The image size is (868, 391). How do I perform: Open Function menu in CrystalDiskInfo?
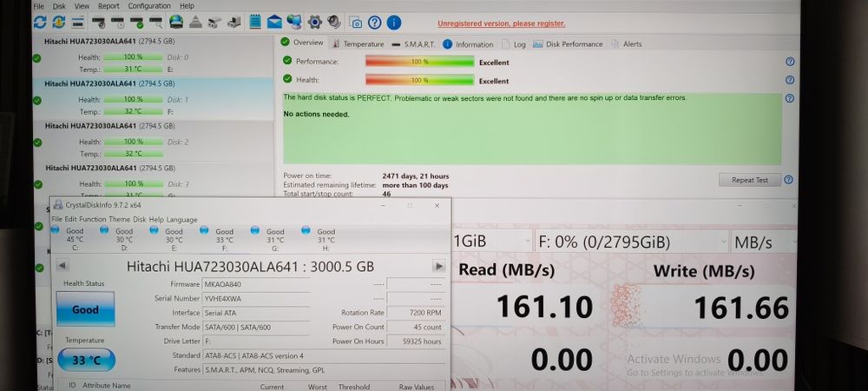(x=93, y=219)
